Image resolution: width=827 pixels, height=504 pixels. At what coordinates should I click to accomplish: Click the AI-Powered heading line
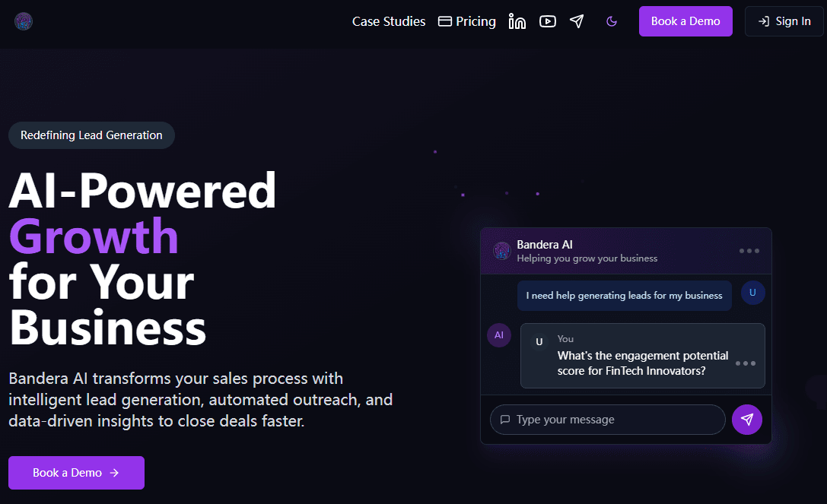click(x=142, y=191)
